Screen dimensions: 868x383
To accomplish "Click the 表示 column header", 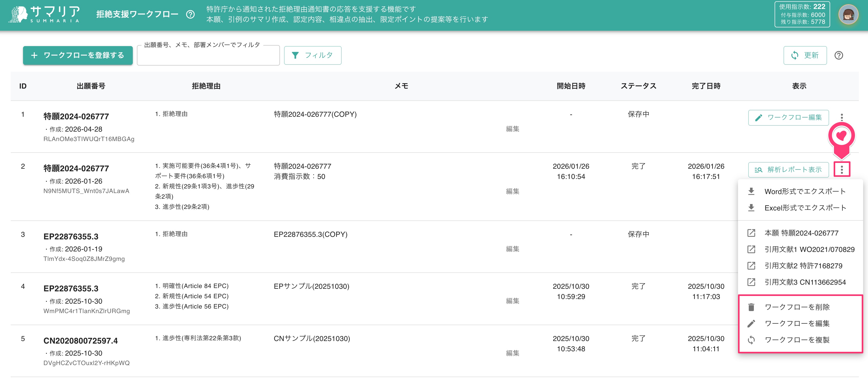I will [799, 86].
